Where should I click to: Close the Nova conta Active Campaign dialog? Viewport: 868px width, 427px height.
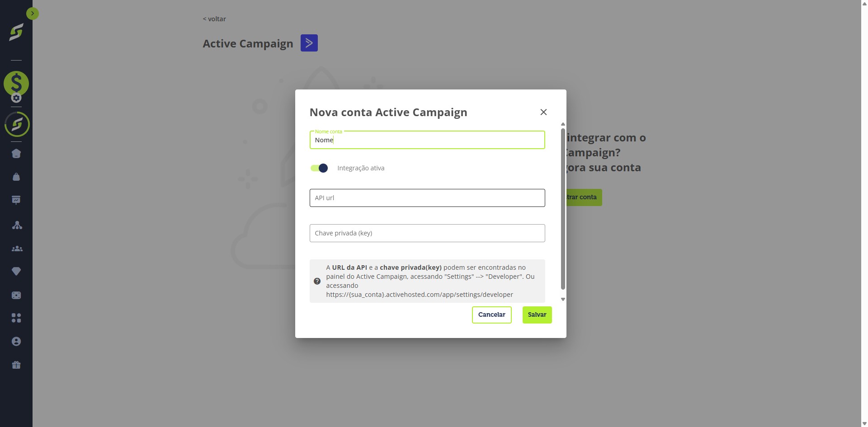(x=543, y=112)
